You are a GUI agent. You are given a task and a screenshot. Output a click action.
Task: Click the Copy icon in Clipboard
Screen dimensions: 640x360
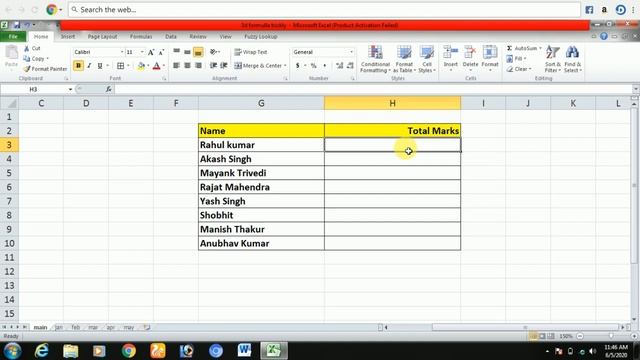pos(27,59)
